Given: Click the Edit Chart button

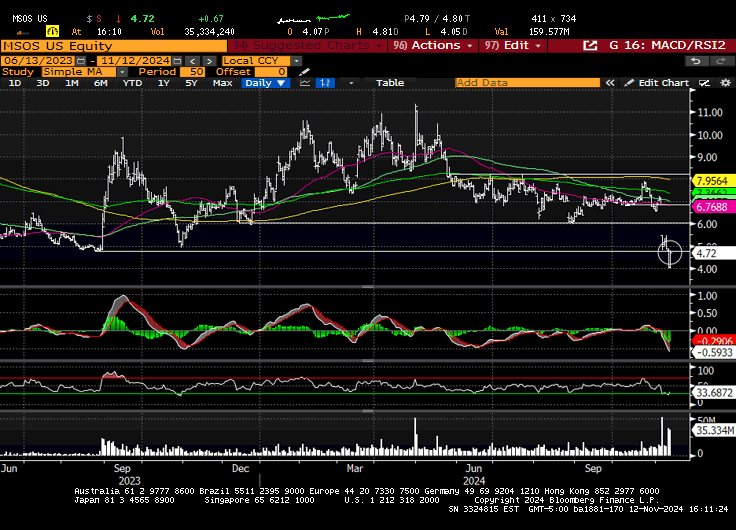Looking at the screenshot, I should tap(658, 83).
